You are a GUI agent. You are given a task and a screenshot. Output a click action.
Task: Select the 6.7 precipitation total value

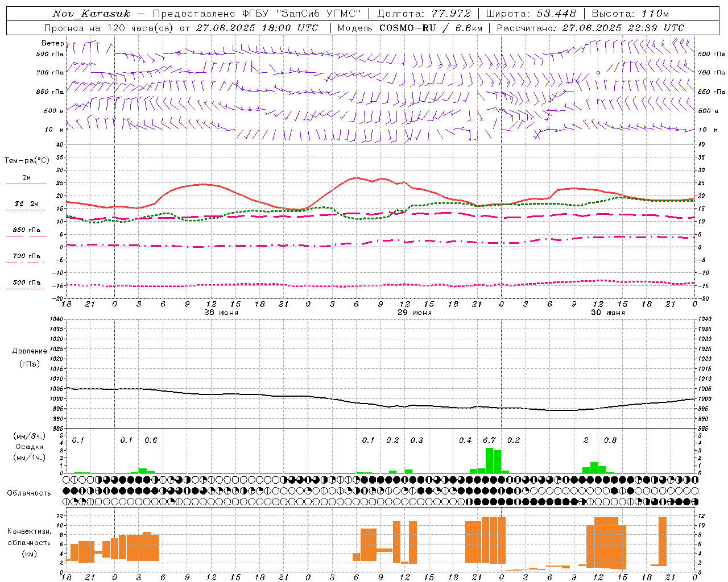point(490,440)
